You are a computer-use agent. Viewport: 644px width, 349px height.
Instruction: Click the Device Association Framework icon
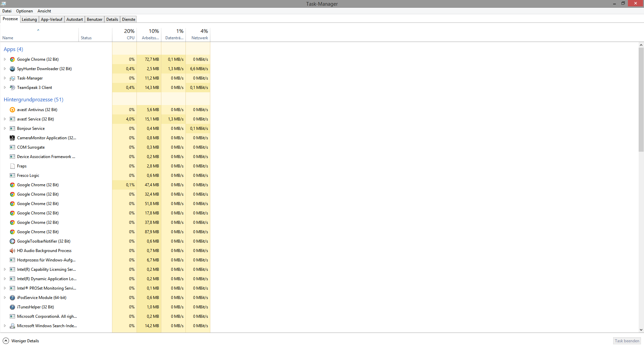pyautogui.click(x=12, y=157)
